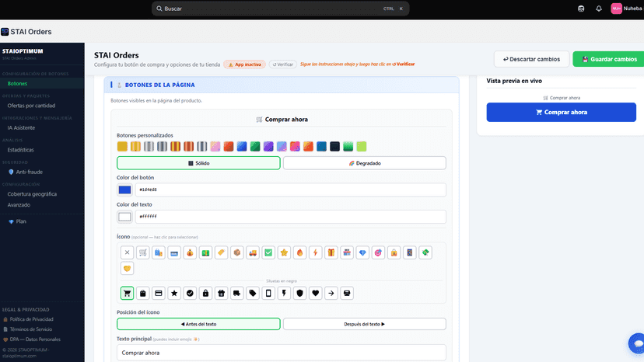Screen dimensions: 644x362
Task: Switch button style to Degradado
Action: coord(364,163)
